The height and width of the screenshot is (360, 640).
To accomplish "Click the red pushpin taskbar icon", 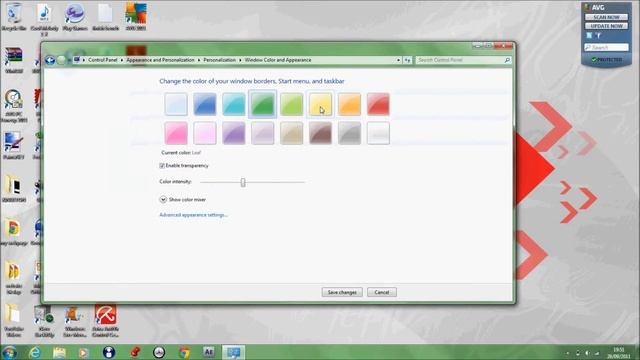I will 135,352.
